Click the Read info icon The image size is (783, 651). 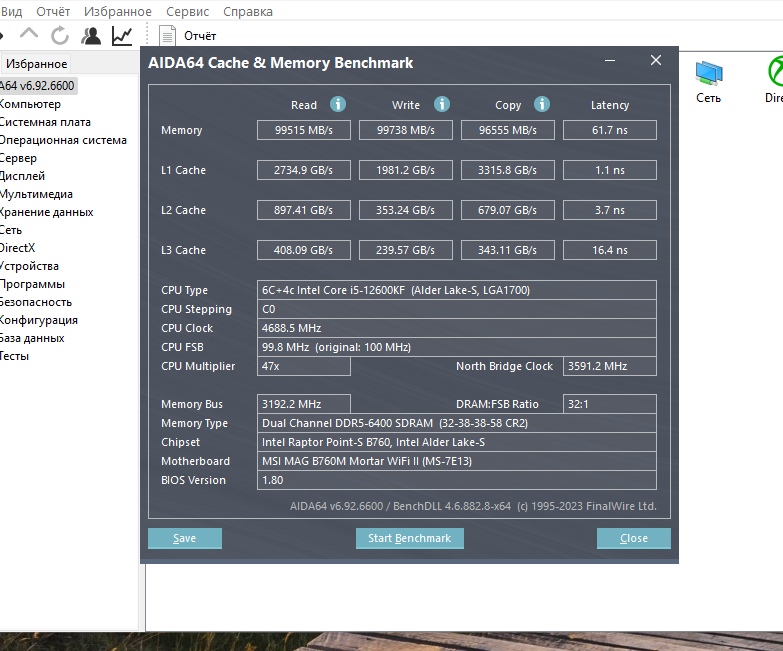point(338,104)
